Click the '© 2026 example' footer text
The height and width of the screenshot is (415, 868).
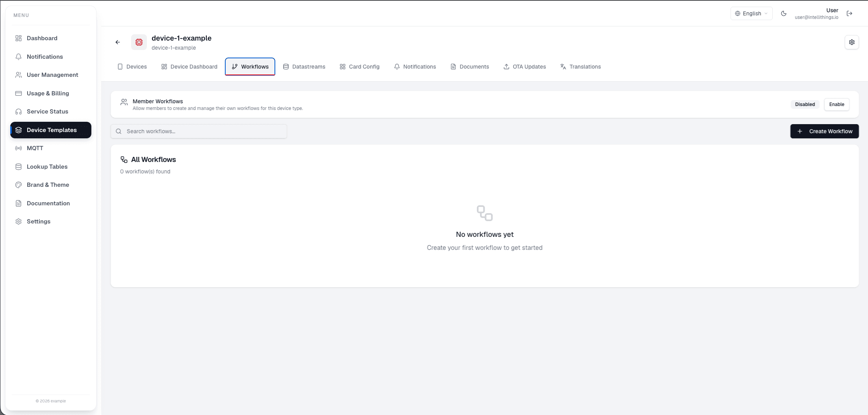click(x=51, y=401)
